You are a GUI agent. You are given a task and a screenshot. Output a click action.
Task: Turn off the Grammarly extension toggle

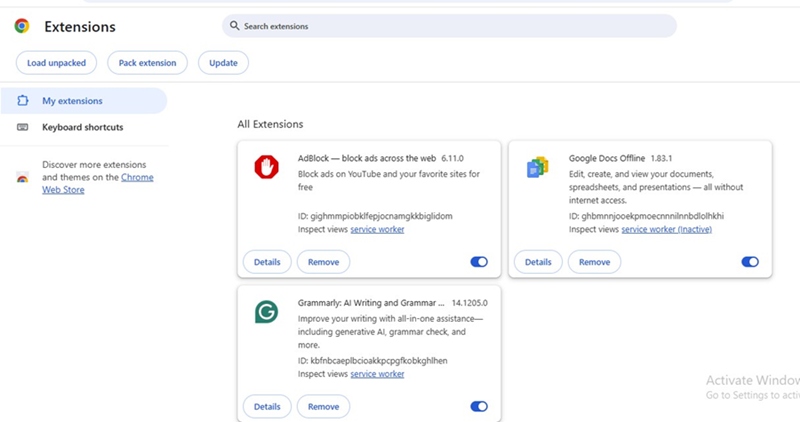pyautogui.click(x=479, y=406)
